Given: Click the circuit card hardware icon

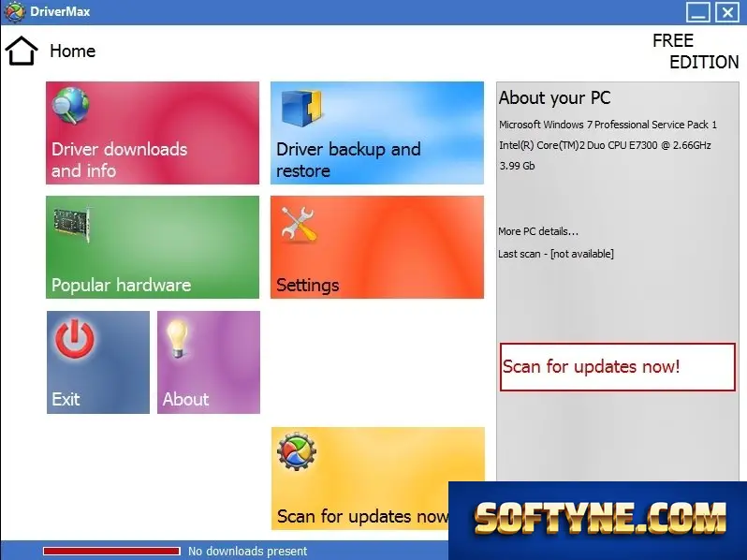Looking at the screenshot, I should (x=72, y=225).
